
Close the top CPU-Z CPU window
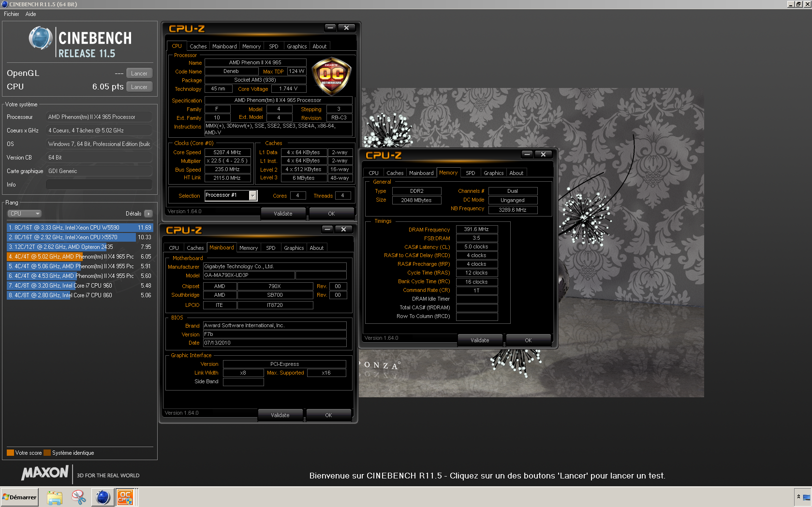pos(346,28)
